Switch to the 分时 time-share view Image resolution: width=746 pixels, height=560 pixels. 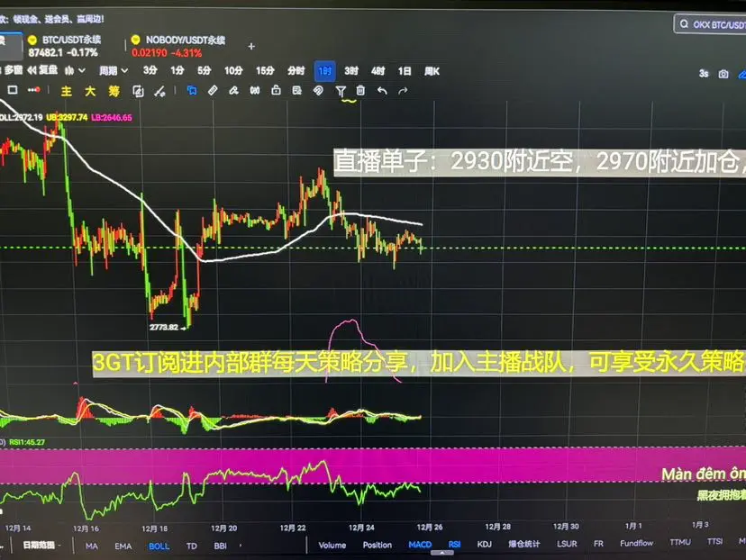[x=296, y=71]
